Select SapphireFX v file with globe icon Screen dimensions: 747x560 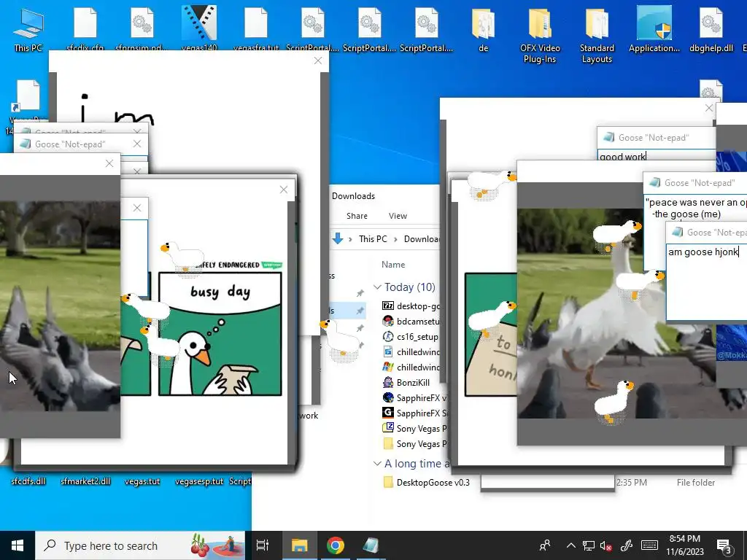414,397
